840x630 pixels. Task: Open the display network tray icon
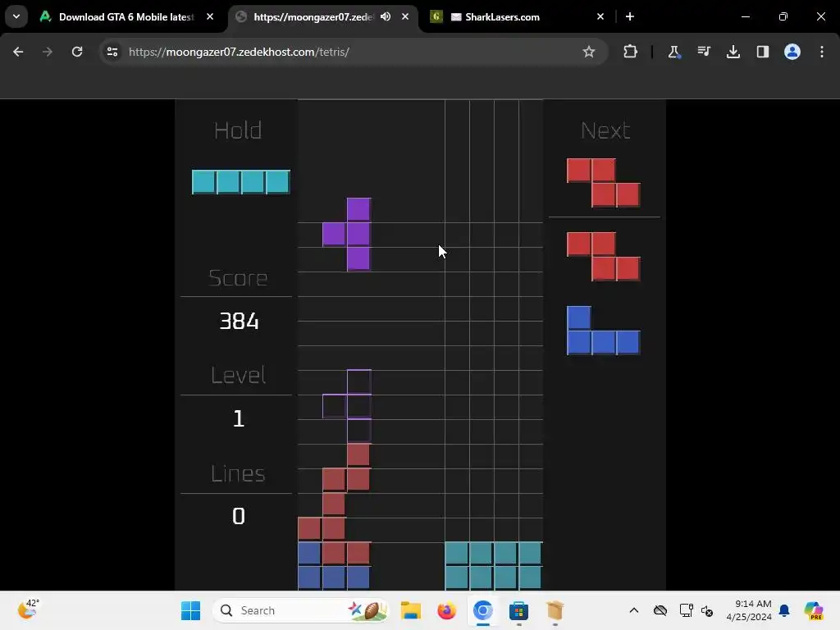click(686, 610)
